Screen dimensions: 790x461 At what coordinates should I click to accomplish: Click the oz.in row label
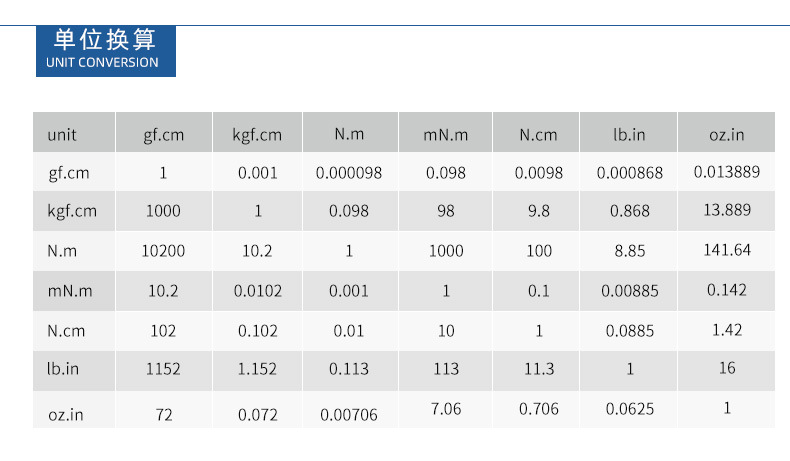pos(74,410)
